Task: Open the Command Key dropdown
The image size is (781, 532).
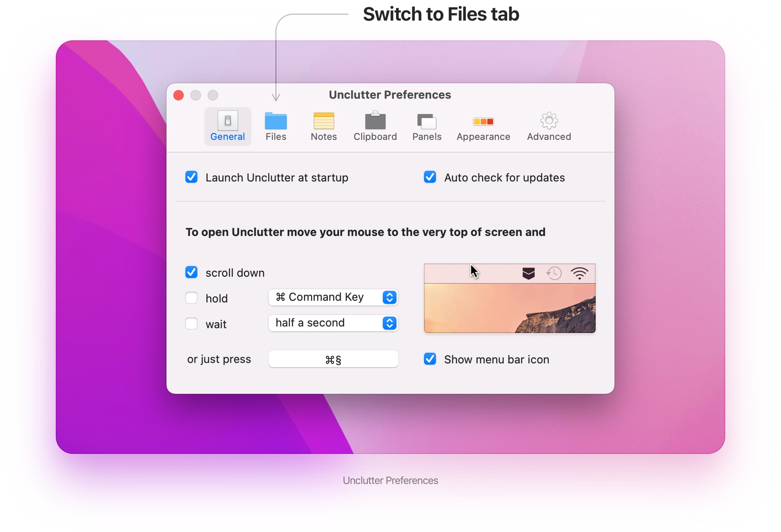Action: tap(333, 297)
